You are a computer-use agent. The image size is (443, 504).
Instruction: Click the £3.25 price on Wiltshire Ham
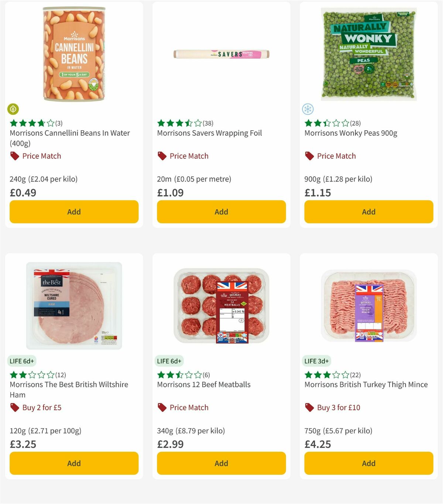[x=23, y=444]
